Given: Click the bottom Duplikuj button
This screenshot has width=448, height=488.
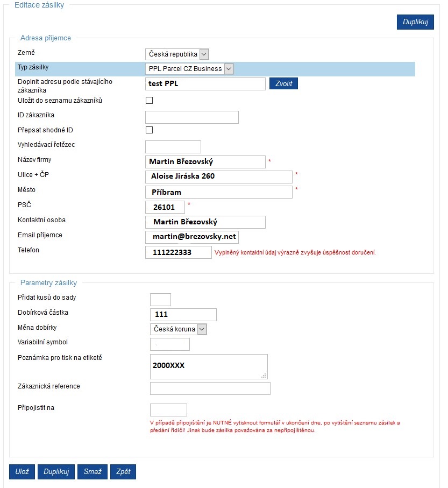Looking at the screenshot, I should 56,471.
